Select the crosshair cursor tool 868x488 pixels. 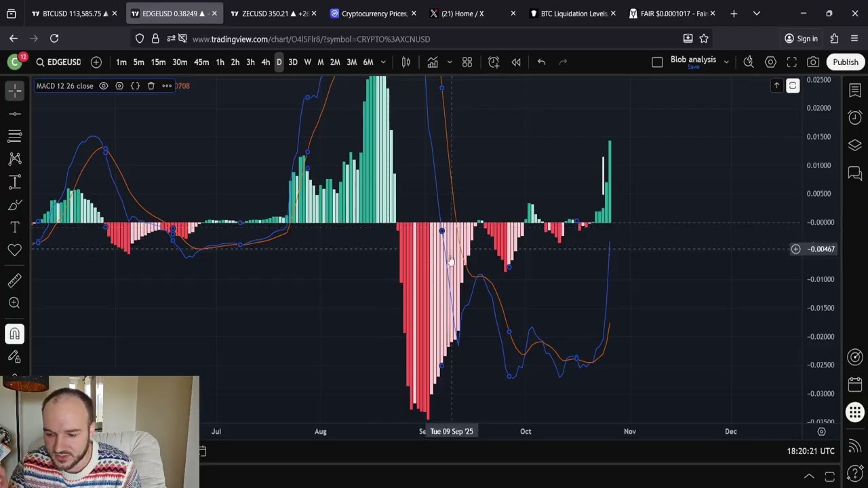[15, 90]
